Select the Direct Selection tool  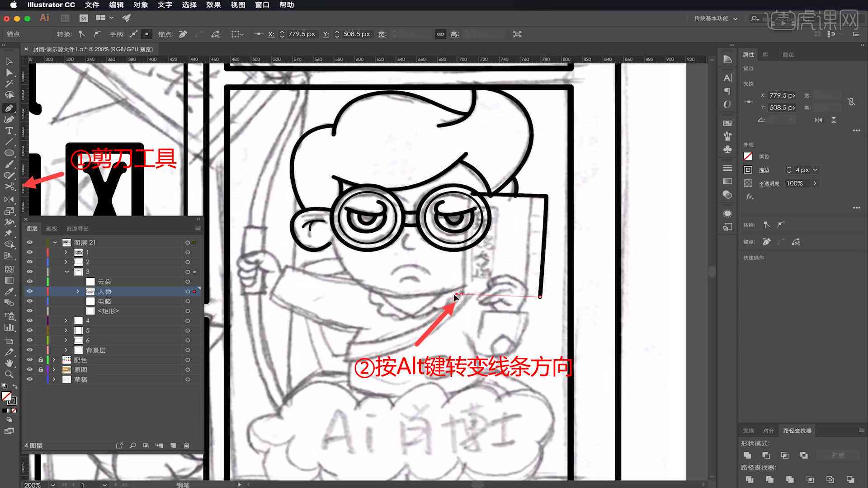pyautogui.click(x=8, y=72)
